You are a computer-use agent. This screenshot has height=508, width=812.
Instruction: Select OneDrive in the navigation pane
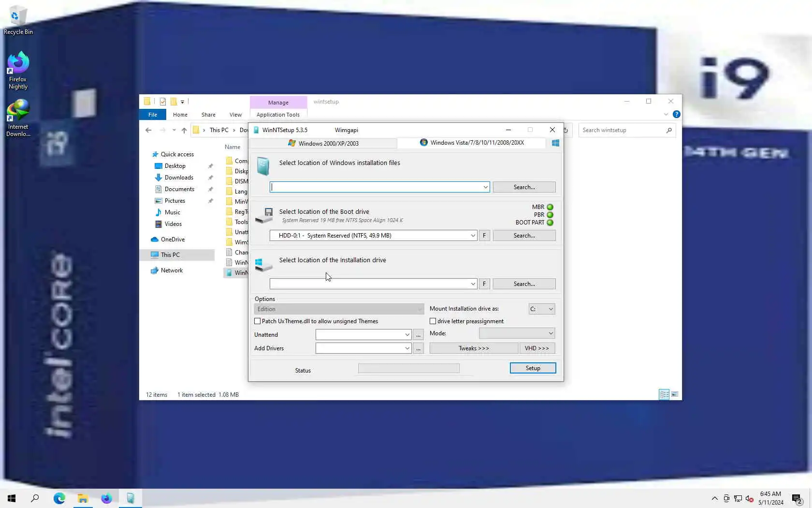pos(173,239)
